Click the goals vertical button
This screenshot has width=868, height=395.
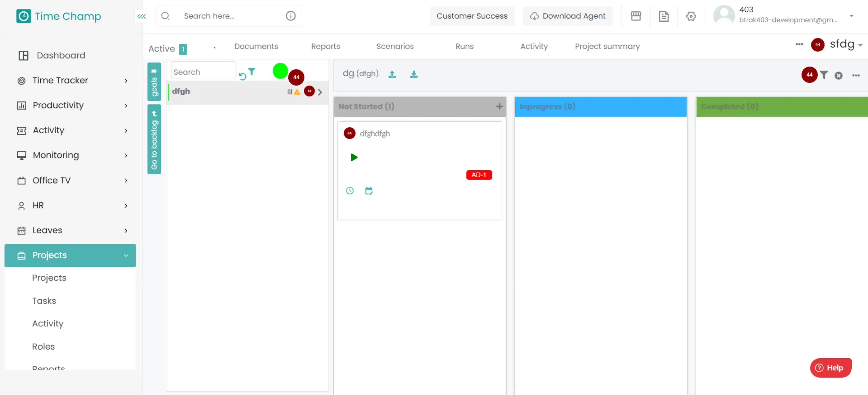154,82
